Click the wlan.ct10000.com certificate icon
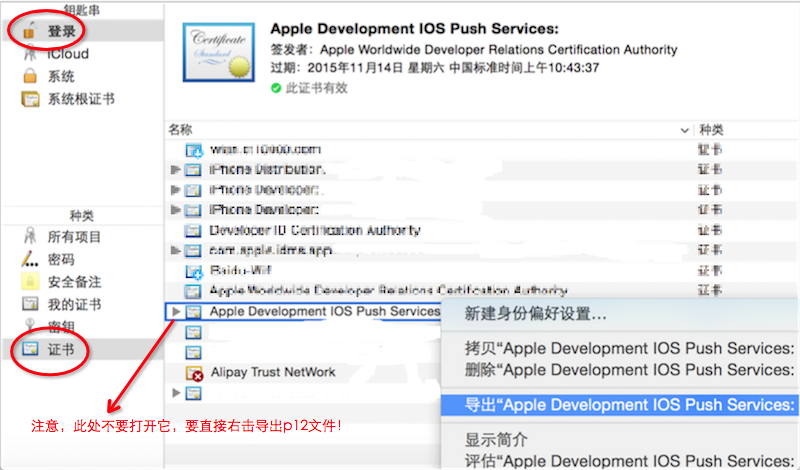The height and width of the screenshot is (470, 800). [x=194, y=150]
